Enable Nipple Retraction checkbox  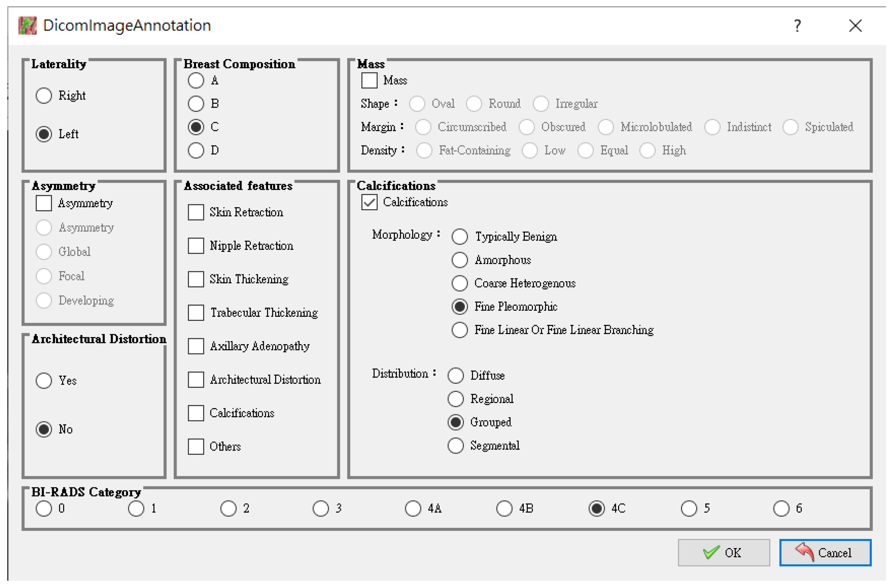pos(196,246)
